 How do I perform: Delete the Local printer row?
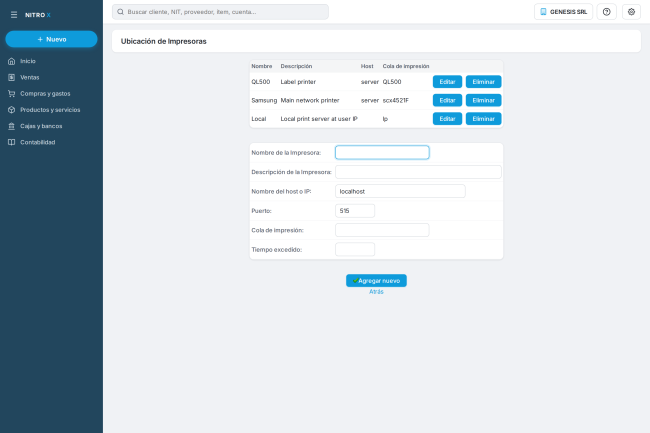[483, 119]
